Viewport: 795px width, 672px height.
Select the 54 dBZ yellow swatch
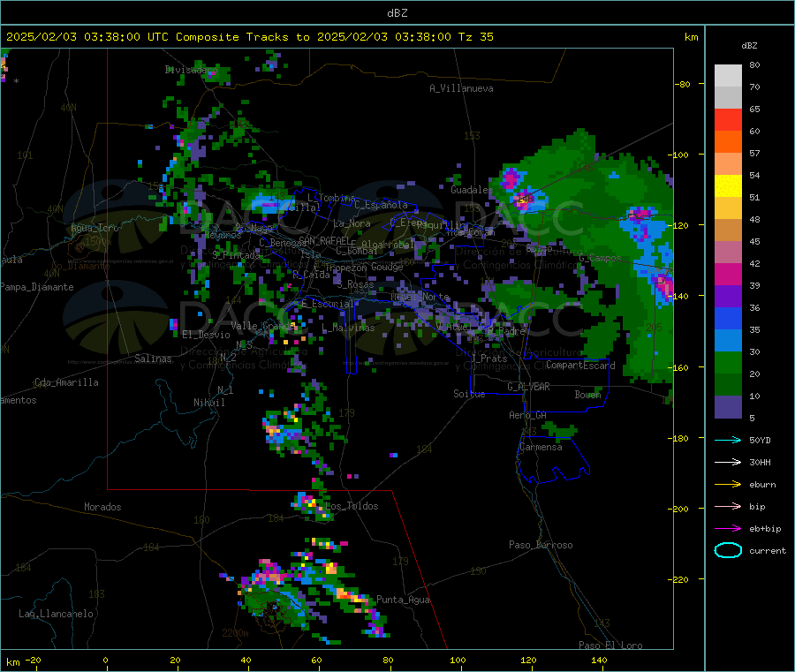pyautogui.click(x=728, y=186)
